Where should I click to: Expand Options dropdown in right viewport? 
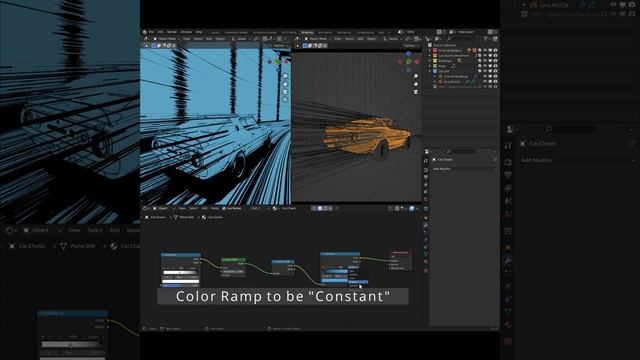click(411, 46)
